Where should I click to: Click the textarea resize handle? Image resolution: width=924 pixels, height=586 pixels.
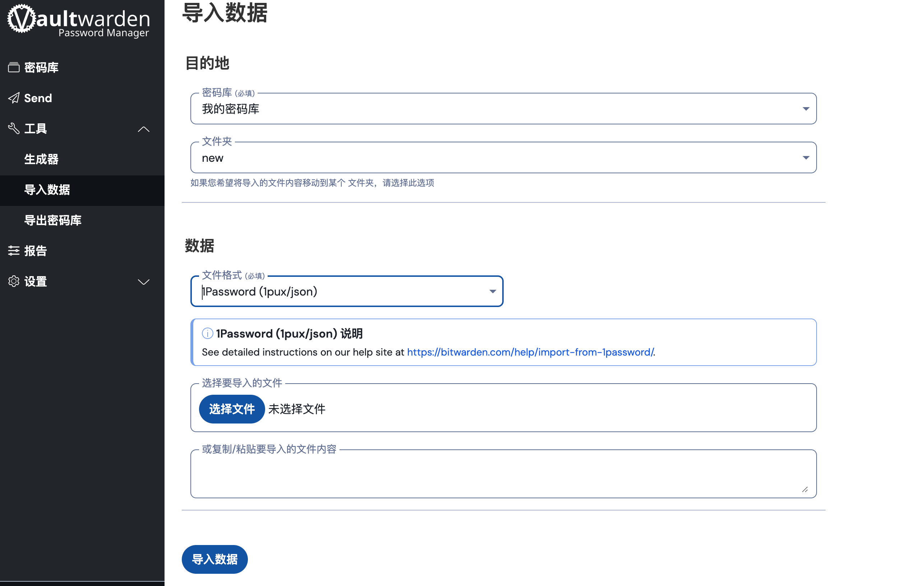point(805,489)
